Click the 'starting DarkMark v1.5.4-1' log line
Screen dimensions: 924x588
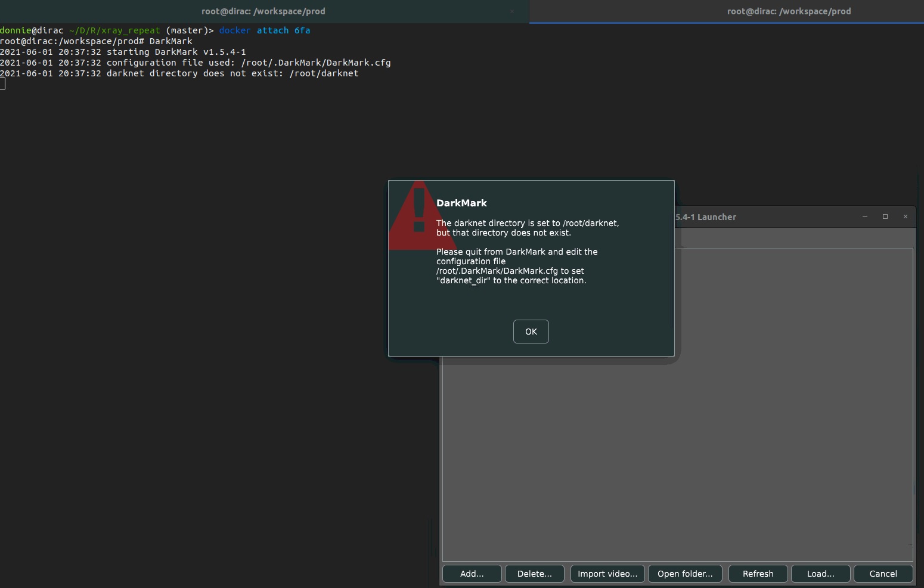[x=123, y=52]
